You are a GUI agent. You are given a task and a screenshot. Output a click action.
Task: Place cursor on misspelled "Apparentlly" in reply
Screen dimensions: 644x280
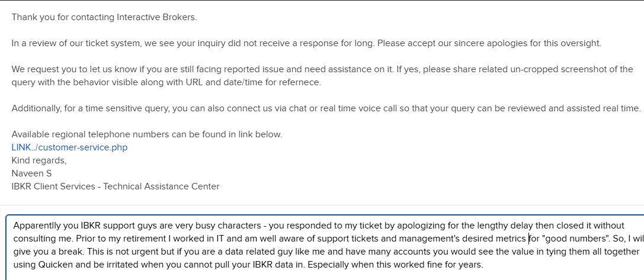coord(37,226)
